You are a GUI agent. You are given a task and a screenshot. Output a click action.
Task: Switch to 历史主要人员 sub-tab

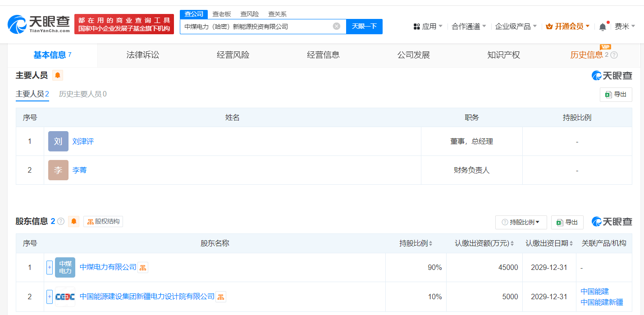(x=82, y=94)
